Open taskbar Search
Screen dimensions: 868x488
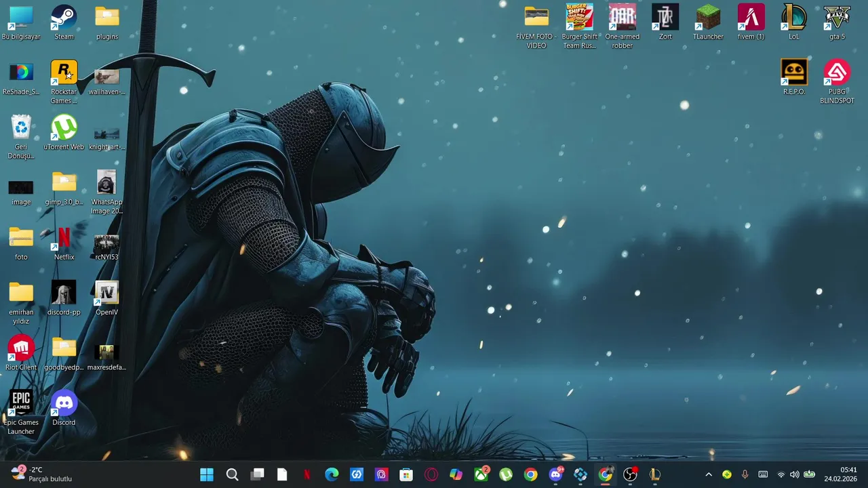[232, 474]
